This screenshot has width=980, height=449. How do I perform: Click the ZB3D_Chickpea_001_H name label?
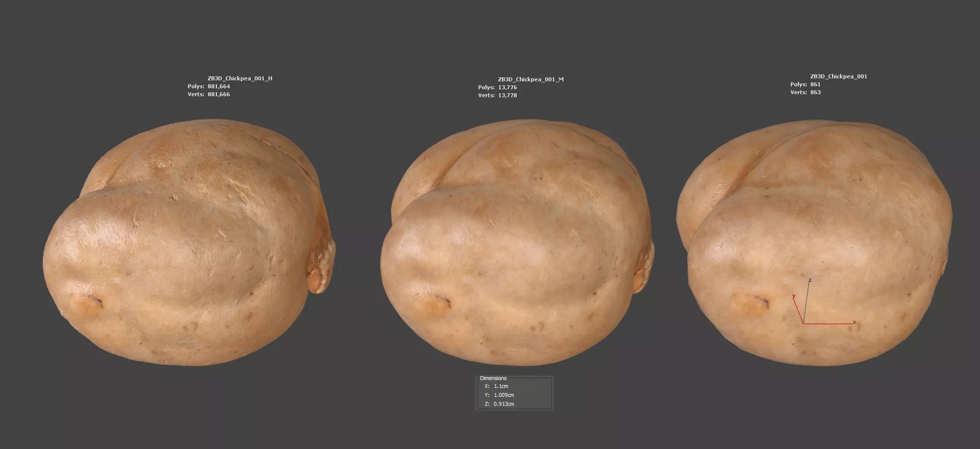[240, 78]
